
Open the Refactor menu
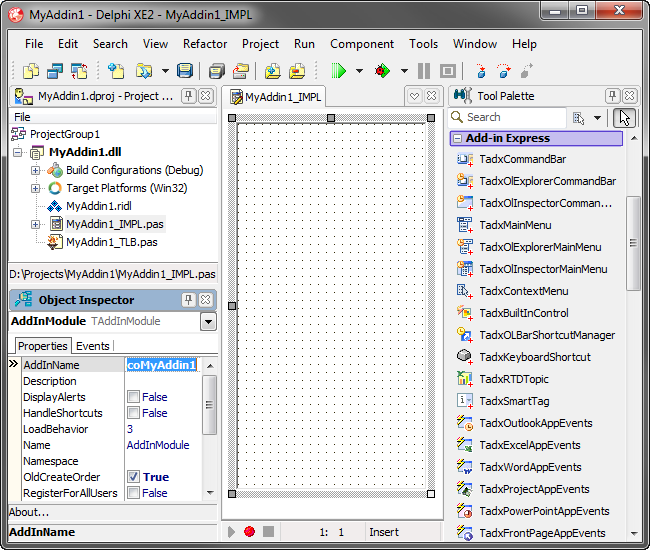coord(205,44)
